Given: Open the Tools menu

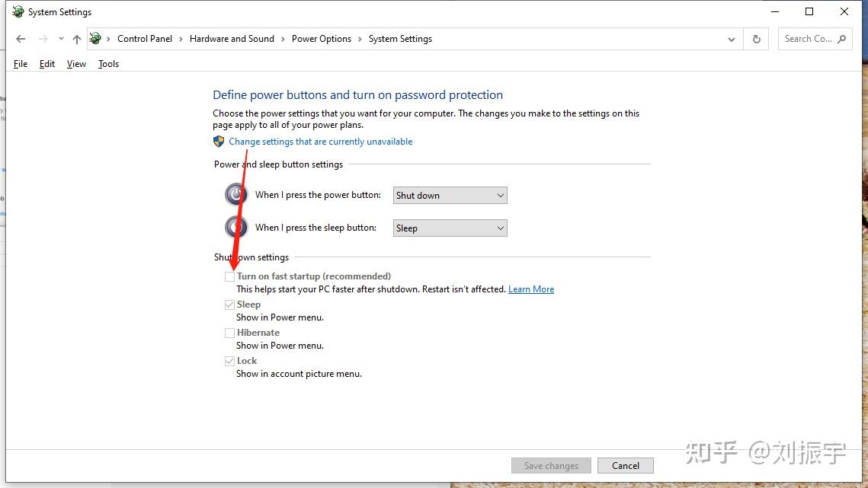Looking at the screenshot, I should click(x=108, y=64).
